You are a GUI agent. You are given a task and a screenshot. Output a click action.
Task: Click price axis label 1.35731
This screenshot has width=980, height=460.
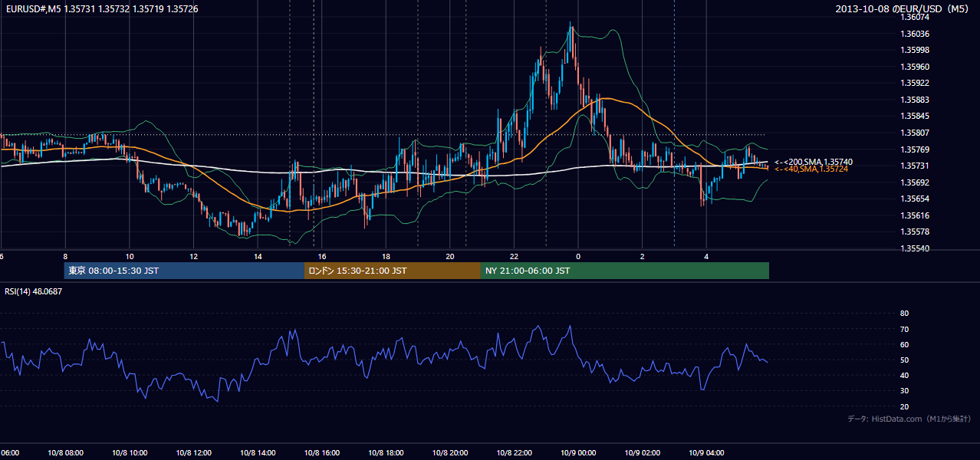click(916, 166)
